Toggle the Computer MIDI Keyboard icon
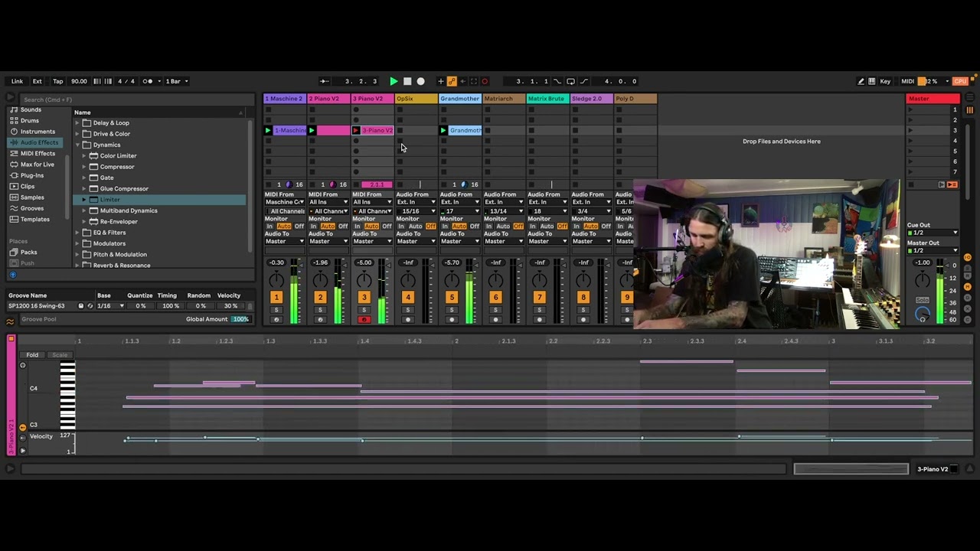 [872, 81]
